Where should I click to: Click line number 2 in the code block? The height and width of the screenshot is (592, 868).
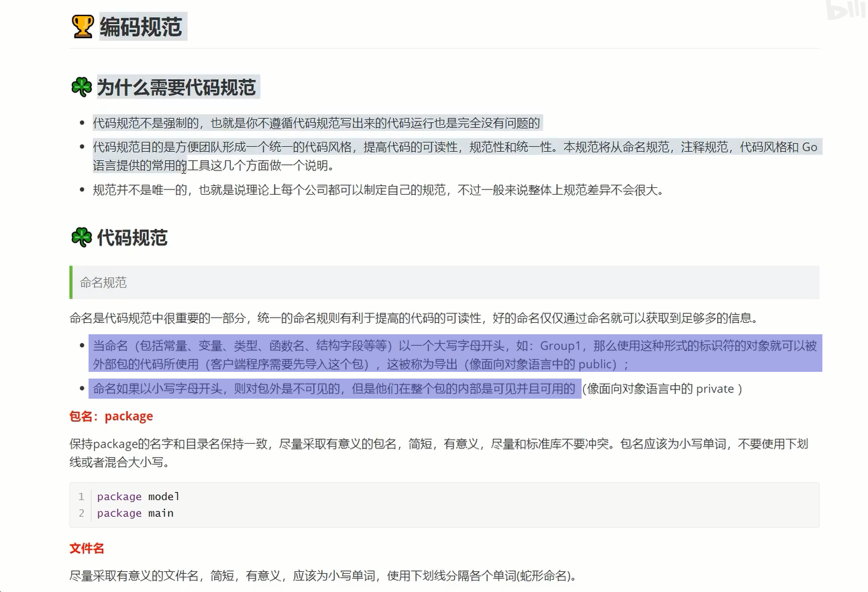(x=81, y=513)
